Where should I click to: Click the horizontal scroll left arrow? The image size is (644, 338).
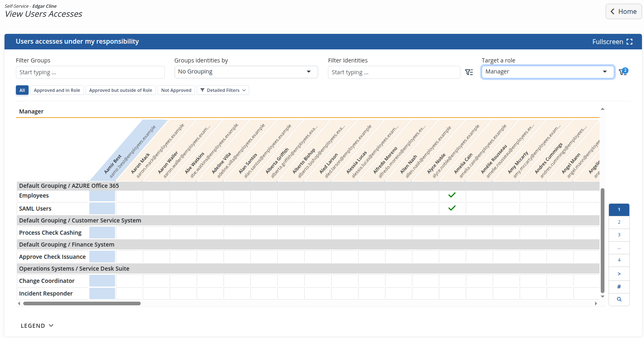click(x=19, y=303)
